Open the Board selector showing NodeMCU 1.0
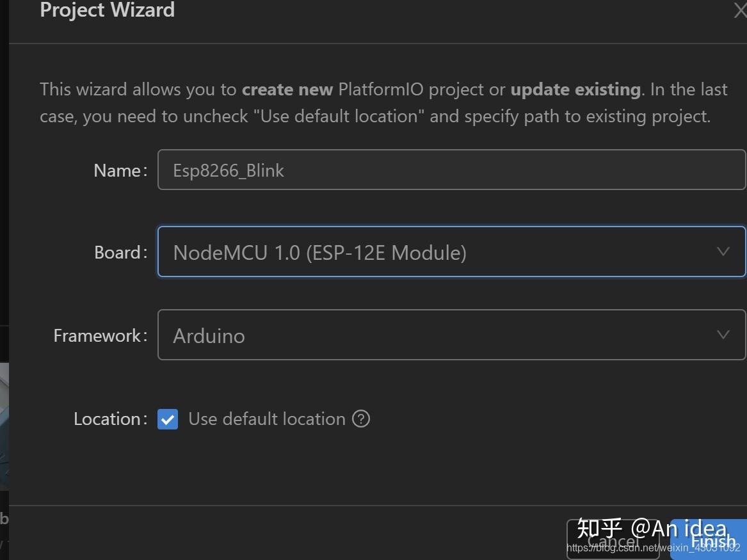 coord(448,252)
